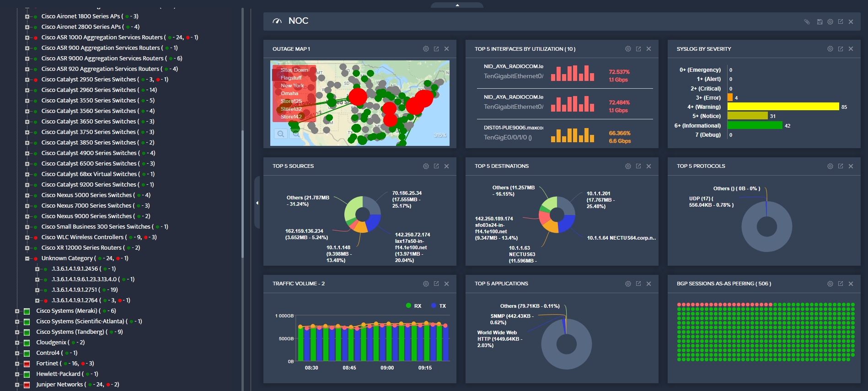This screenshot has height=391, width=868.
Task: Open Traffic Volume - 2 settings gear
Action: (426, 284)
